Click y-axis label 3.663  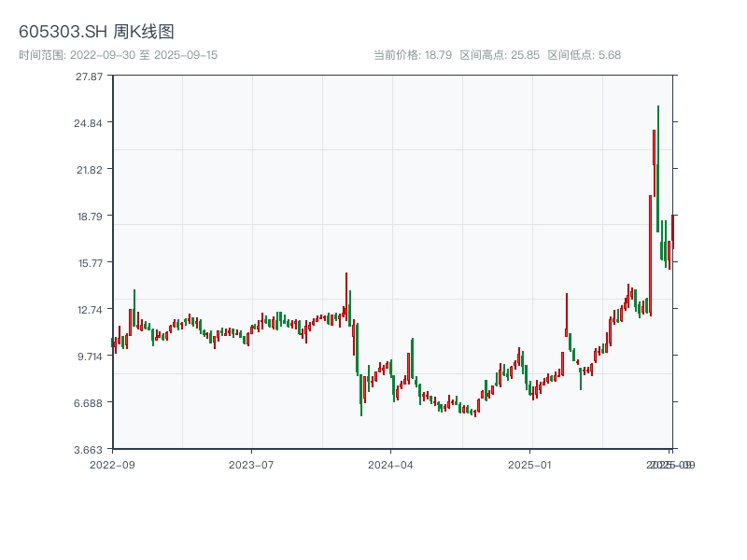point(88,450)
